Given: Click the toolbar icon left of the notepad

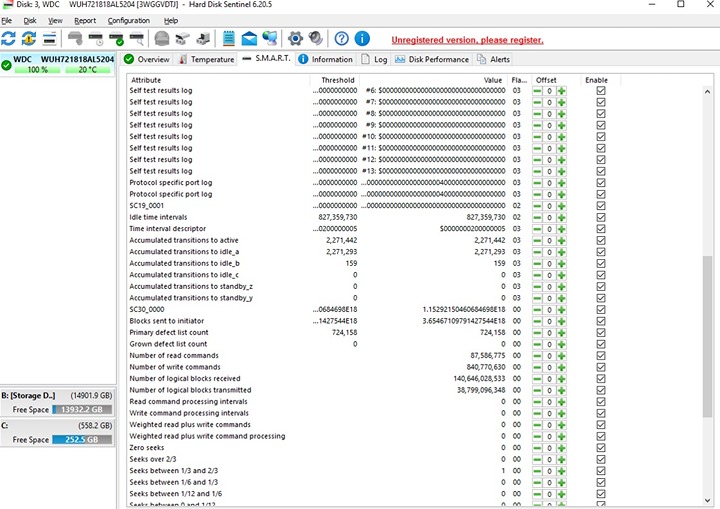Looking at the screenshot, I should coord(203,39).
